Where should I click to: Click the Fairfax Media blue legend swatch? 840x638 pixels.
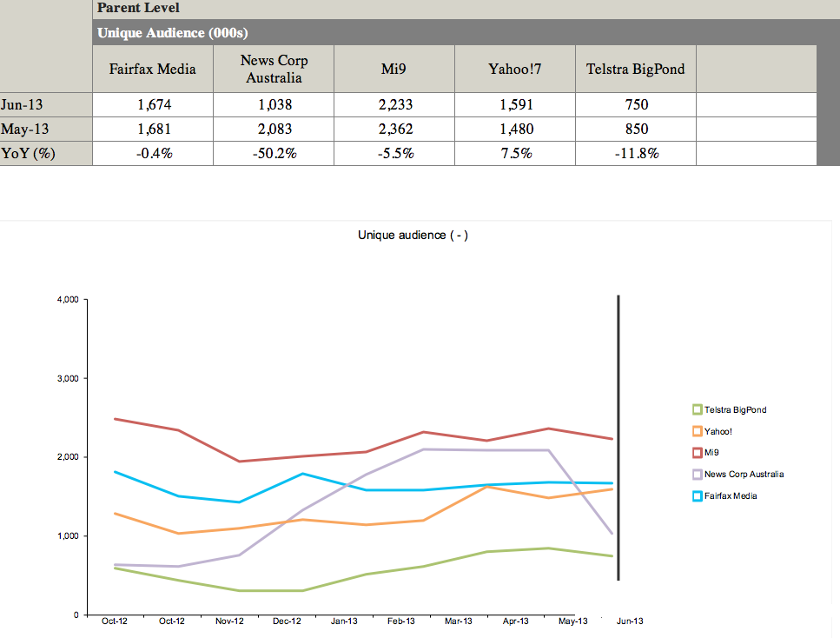(x=697, y=496)
